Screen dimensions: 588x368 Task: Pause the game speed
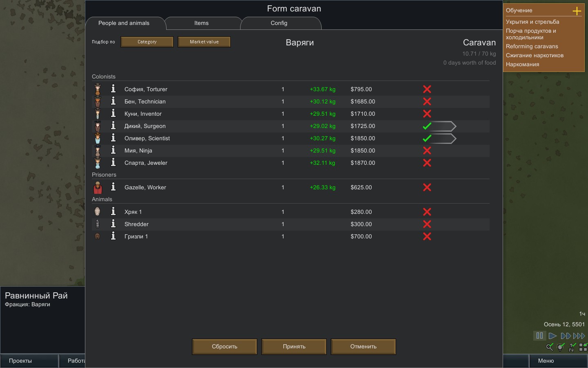click(x=539, y=336)
